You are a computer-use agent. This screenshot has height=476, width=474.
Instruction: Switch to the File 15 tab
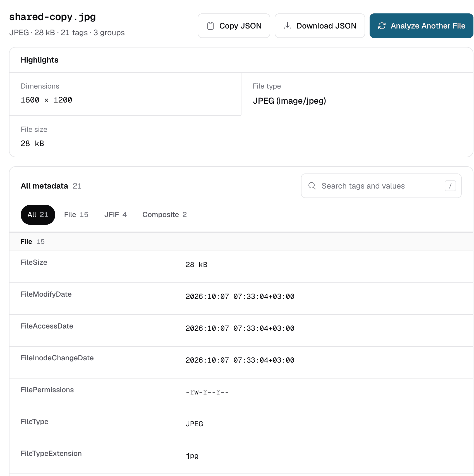coord(76,215)
